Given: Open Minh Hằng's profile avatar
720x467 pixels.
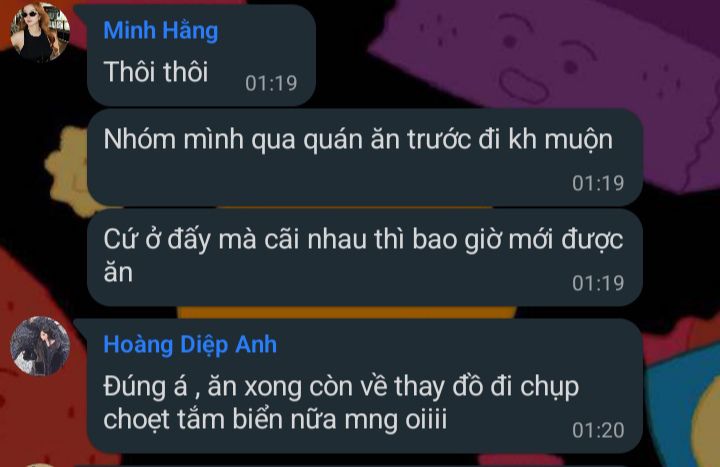Looking at the screenshot, I should 40,31.
